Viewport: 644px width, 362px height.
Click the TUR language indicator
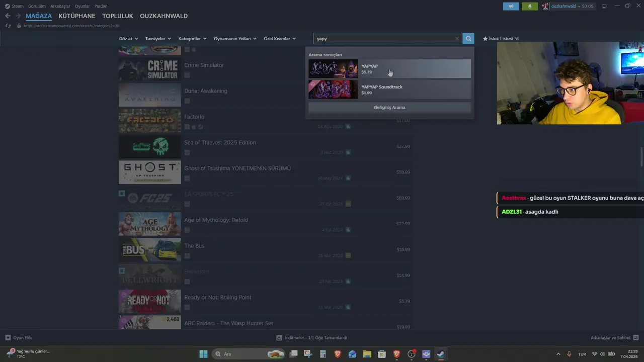click(582, 354)
